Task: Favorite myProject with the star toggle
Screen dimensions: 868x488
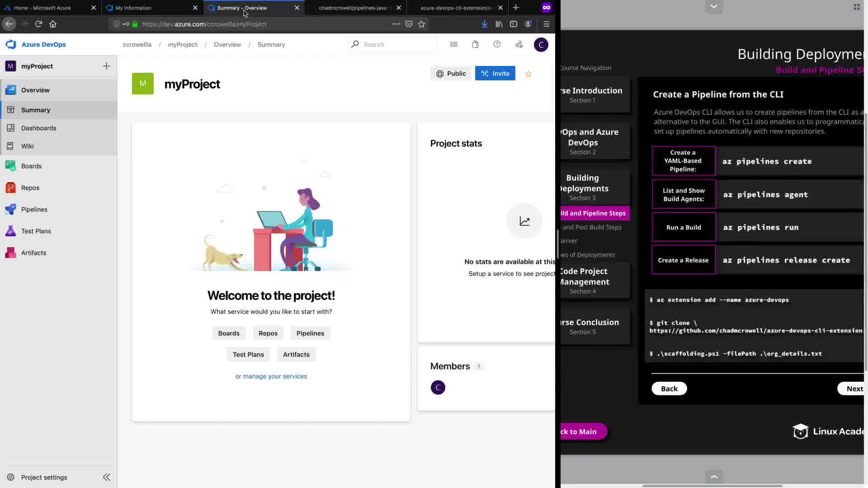Action: pyautogui.click(x=528, y=74)
